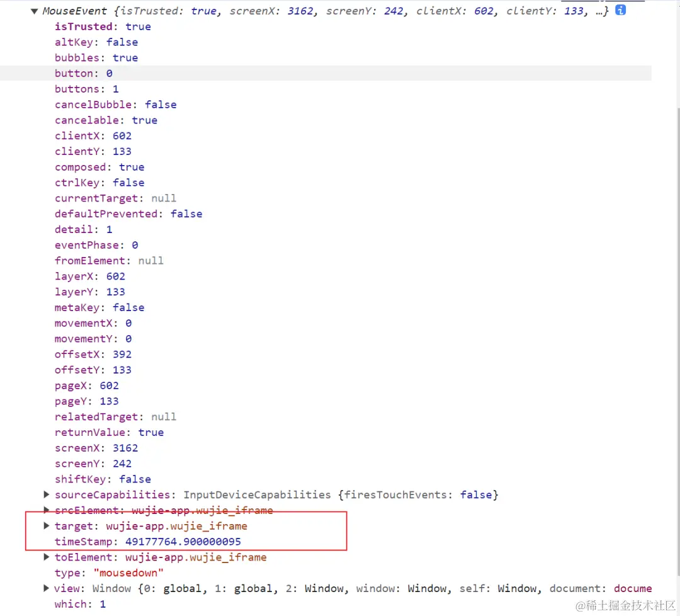Screen dimensions: 680x616
Task: Collapse the MouseEvent object arrow
Action: pos(34,11)
